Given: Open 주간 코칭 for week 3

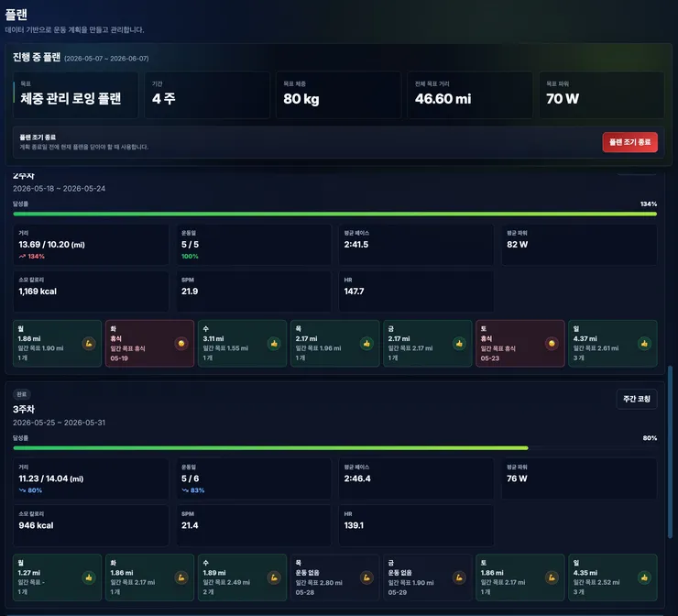Looking at the screenshot, I should (x=637, y=399).
